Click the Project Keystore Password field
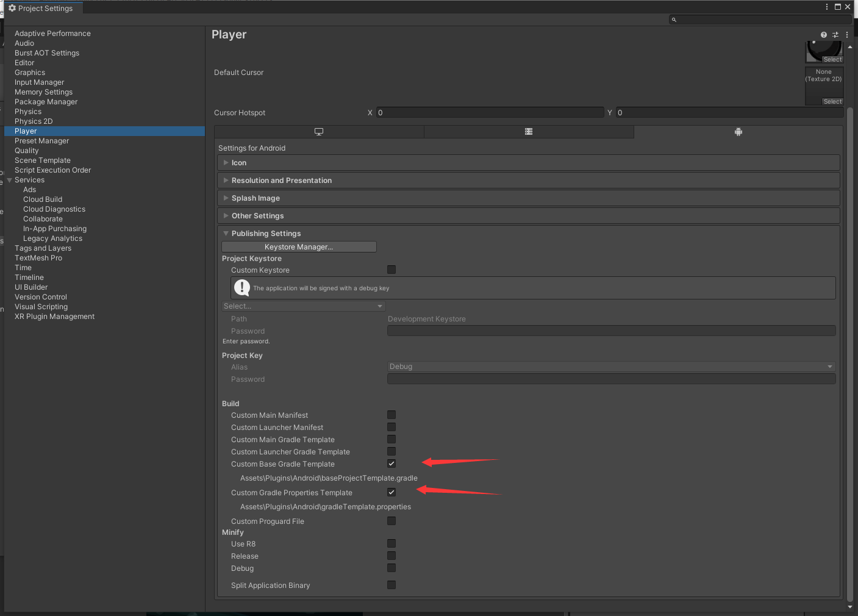This screenshot has width=858, height=616. pos(611,331)
